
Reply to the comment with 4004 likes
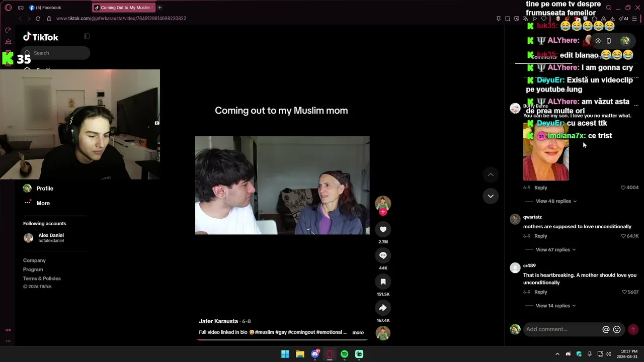coord(541,188)
